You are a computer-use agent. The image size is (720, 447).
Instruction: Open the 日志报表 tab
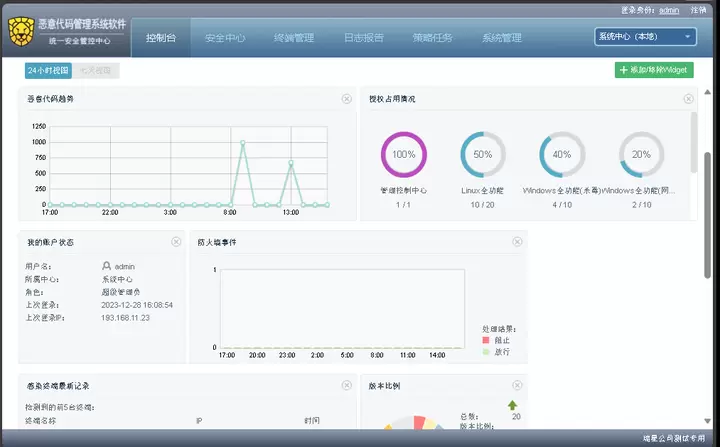click(363, 38)
